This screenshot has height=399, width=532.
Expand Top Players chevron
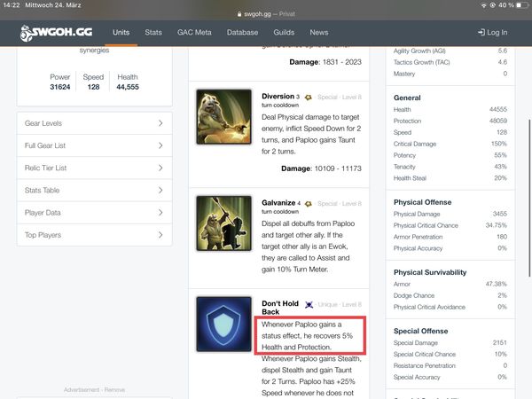coord(160,235)
